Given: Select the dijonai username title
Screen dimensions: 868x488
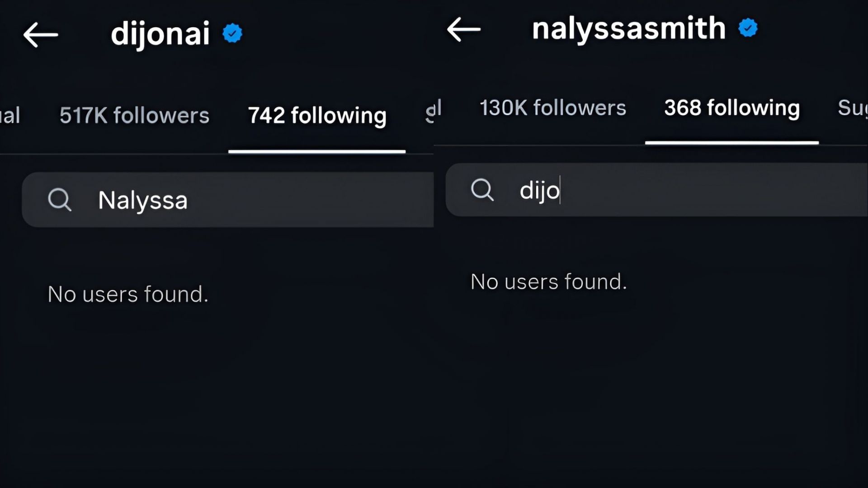Looking at the screenshot, I should coord(160,33).
